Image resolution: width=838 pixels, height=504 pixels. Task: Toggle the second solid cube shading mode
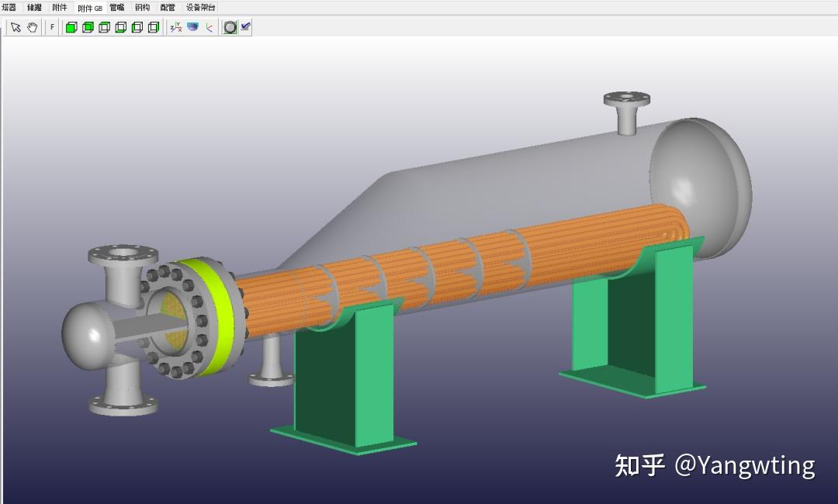click(x=86, y=26)
